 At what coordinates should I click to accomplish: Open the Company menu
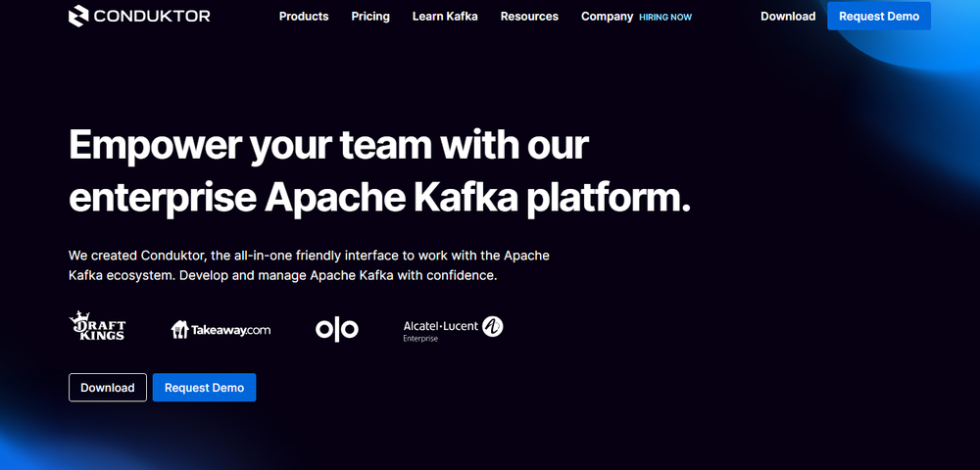[x=607, y=17]
